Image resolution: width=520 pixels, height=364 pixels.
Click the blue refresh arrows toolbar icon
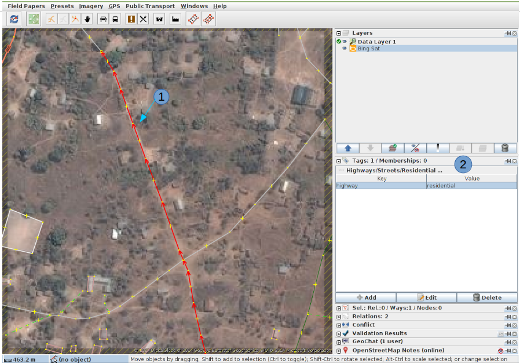(x=14, y=19)
